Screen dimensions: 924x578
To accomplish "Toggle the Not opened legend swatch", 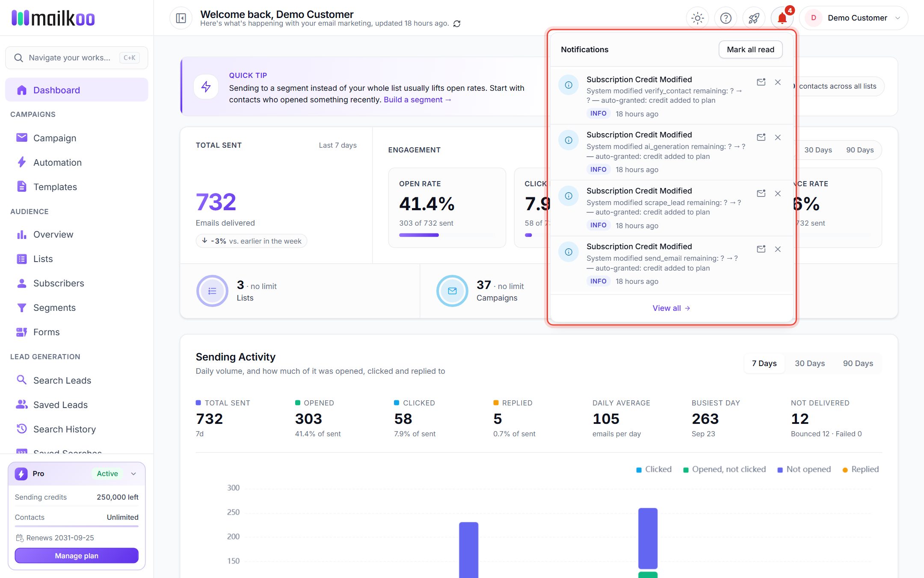I will (x=780, y=470).
